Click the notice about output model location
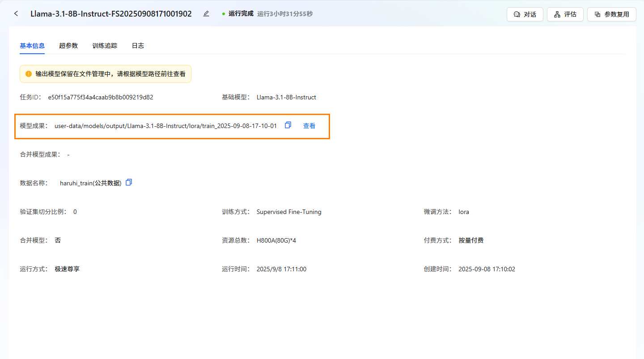Screen dimensions: 644x359 (110, 74)
